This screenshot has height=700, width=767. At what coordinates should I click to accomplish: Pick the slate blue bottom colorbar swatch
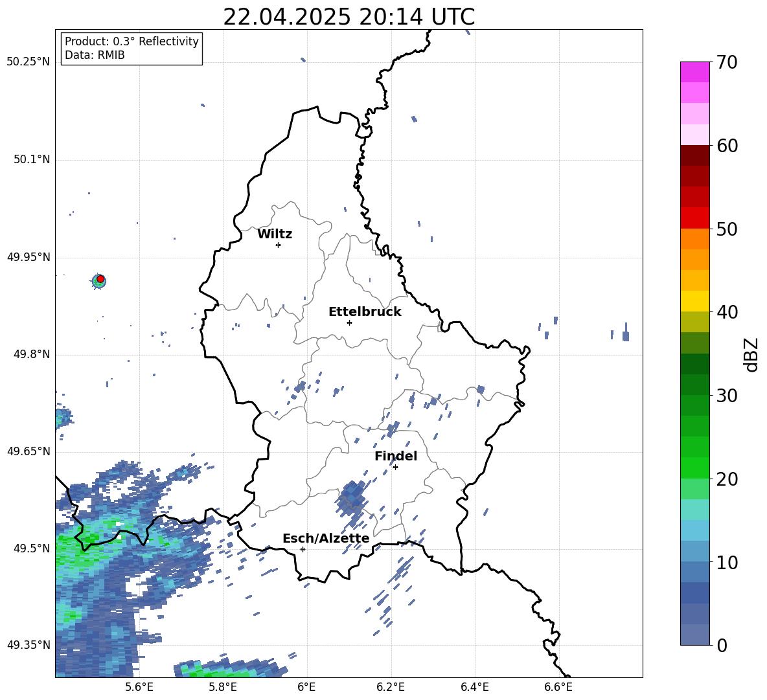coord(694,635)
